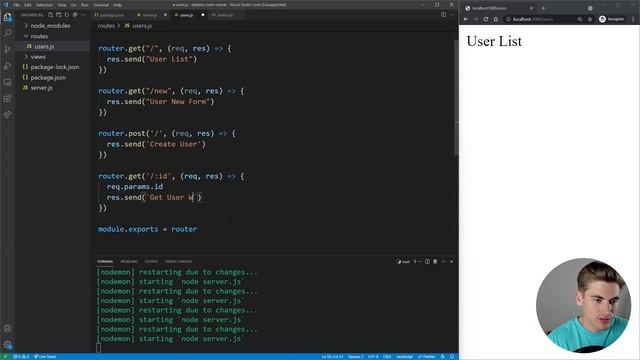Open the Accounts icon in the activity bar
Image resolution: width=640 pixels, height=360 pixels.
click(8, 328)
